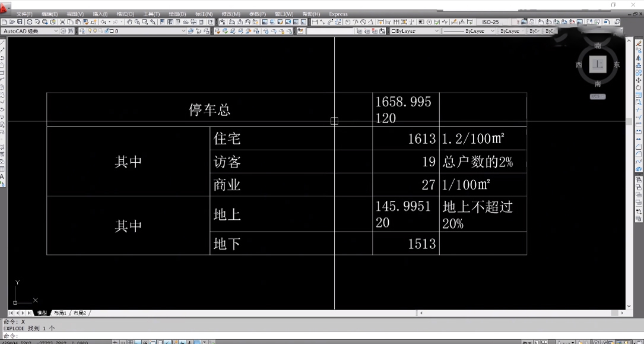Select the Pan hand tool
Image resolution: width=644 pixels, height=344 pixels.
[x=129, y=22]
